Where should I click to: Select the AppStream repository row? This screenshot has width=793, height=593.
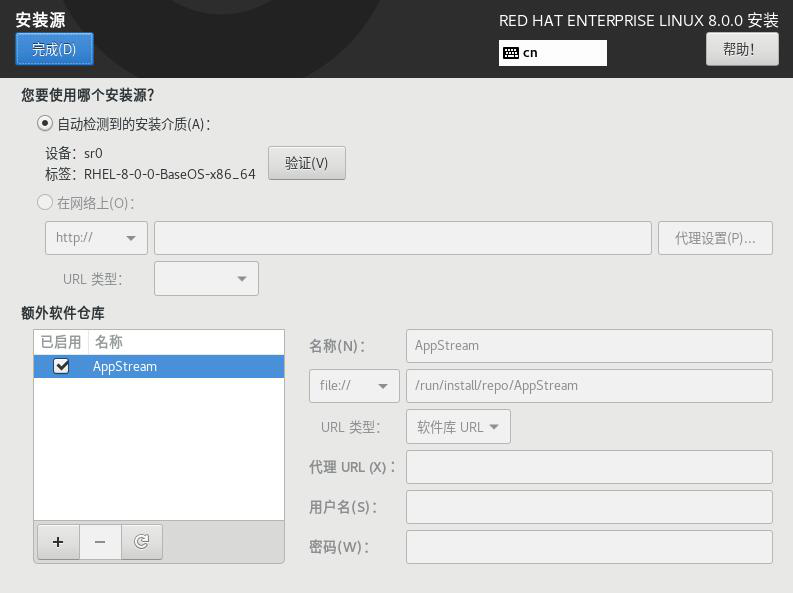click(x=159, y=367)
